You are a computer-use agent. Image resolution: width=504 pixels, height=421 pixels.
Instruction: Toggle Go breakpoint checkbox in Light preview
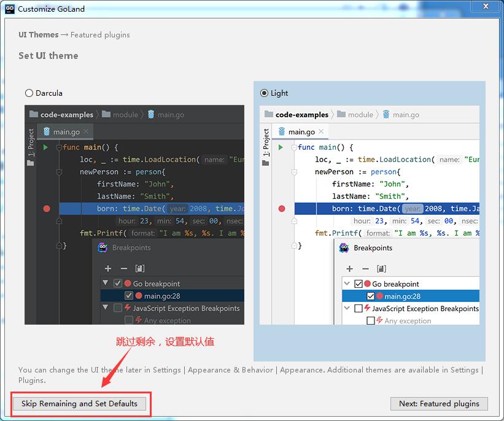[359, 284]
